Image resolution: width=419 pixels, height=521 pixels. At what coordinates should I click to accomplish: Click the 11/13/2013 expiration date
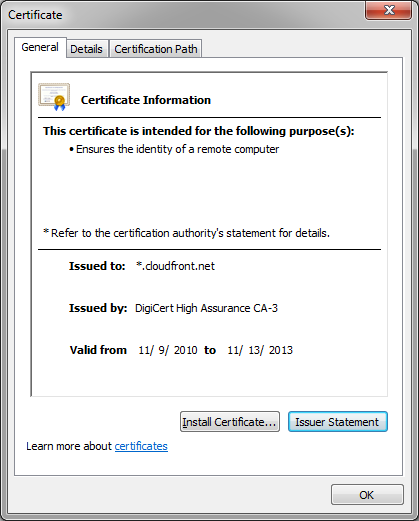(x=260, y=350)
